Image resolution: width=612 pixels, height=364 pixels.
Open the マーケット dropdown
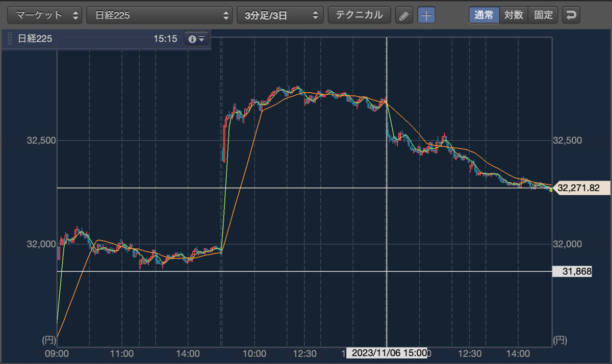pyautogui.click(x=45, y=15)
